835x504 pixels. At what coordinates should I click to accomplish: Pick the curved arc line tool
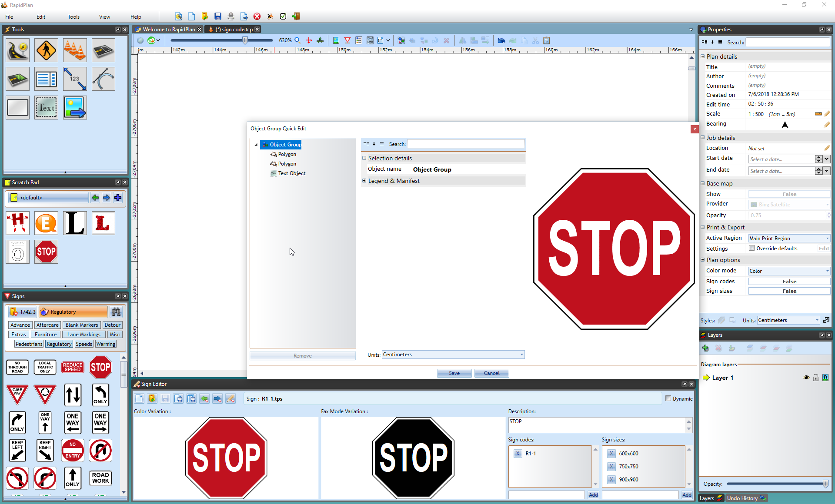pos(104,79)
